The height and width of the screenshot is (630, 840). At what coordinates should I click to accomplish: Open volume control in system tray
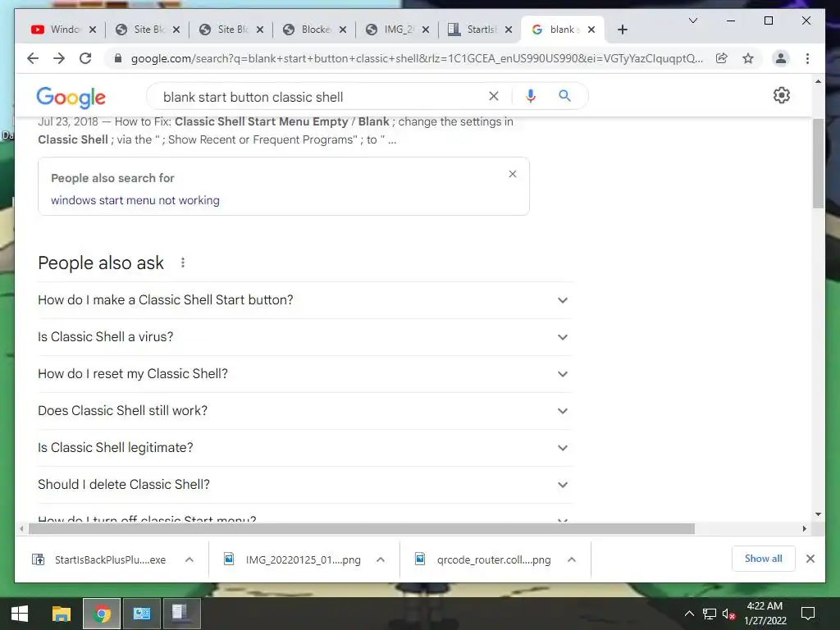(728, 614)
